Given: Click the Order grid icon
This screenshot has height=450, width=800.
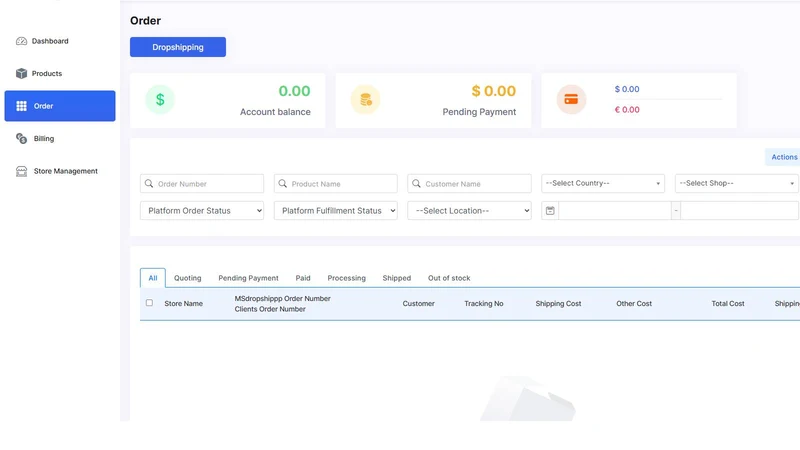Looking at the screenshot, I should (x=21, y=106).
